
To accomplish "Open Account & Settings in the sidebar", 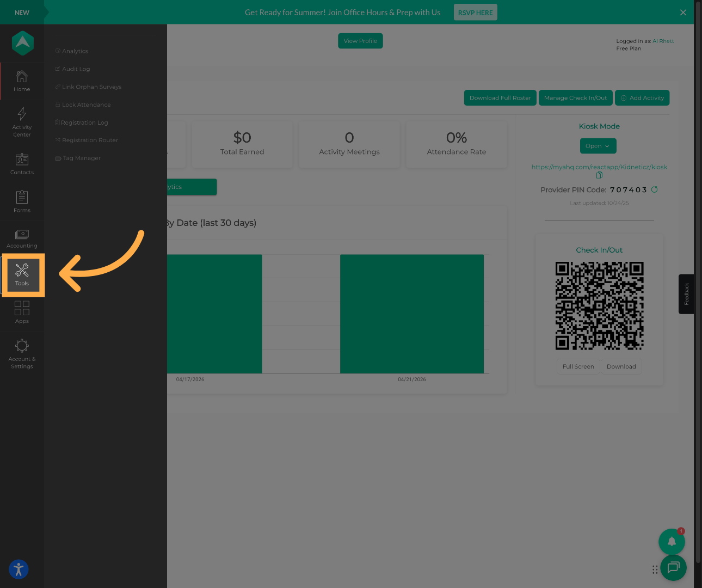I will point(22,354).
